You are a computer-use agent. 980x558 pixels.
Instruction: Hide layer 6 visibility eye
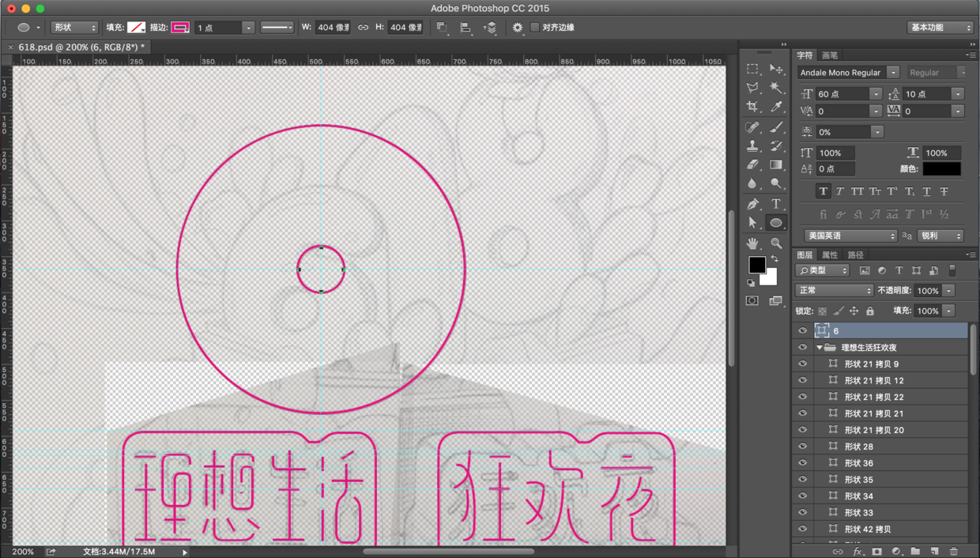802,331
